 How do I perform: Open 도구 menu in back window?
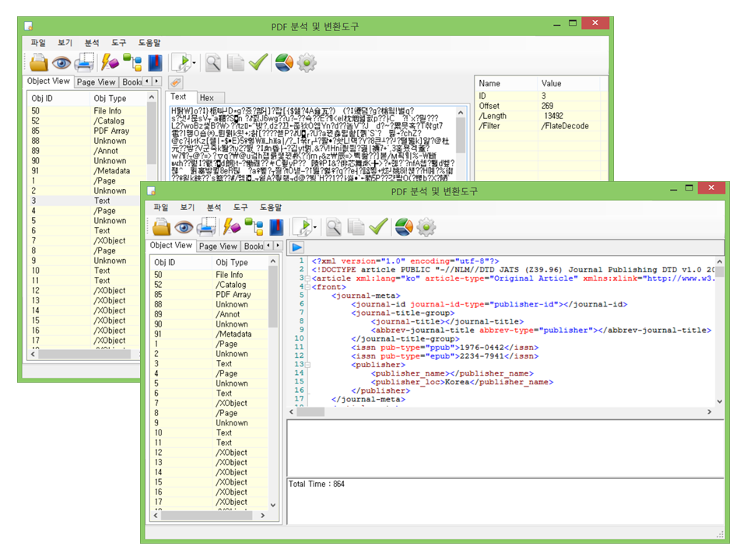pyautogui.click(x=118, y=42)
